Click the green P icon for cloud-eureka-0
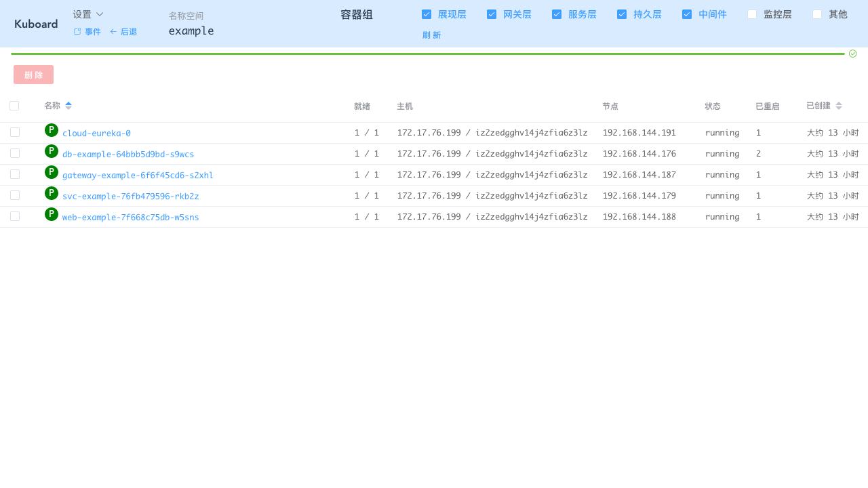The width and height of the screenshot is (868, 488). (52, 130)
